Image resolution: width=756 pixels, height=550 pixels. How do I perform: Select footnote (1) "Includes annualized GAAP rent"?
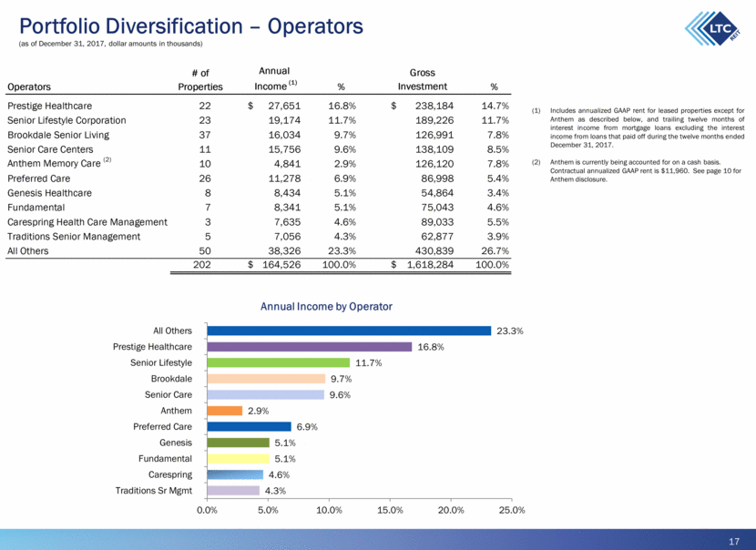638,127
